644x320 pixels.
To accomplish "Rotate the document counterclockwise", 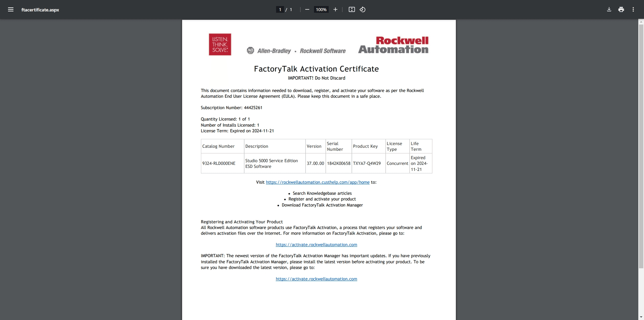I will pos(363,9).
